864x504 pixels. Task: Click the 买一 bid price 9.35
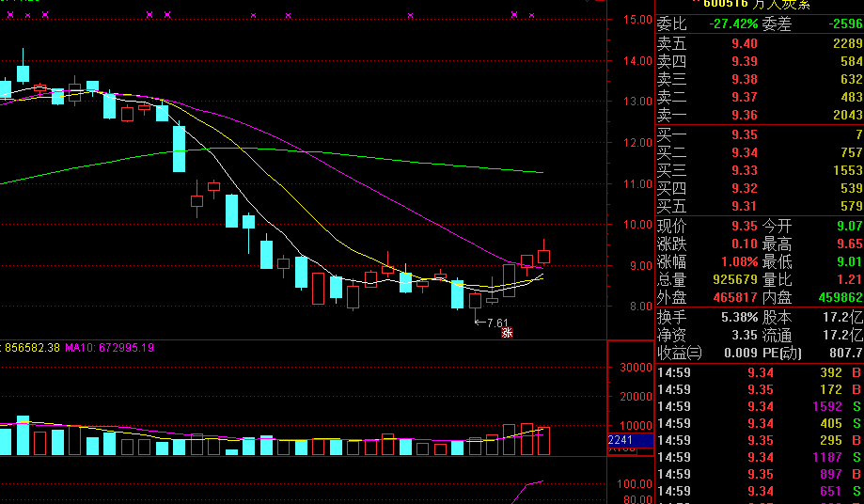[x=745, y=134]
